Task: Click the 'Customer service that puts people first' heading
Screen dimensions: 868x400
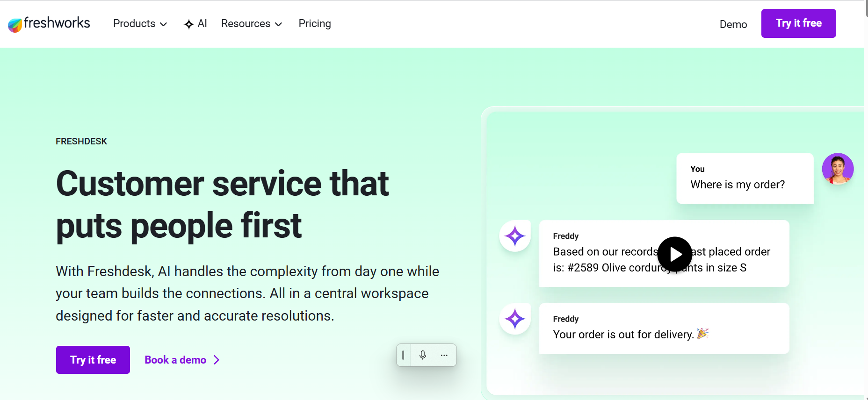Action: (x=222, y=204)
